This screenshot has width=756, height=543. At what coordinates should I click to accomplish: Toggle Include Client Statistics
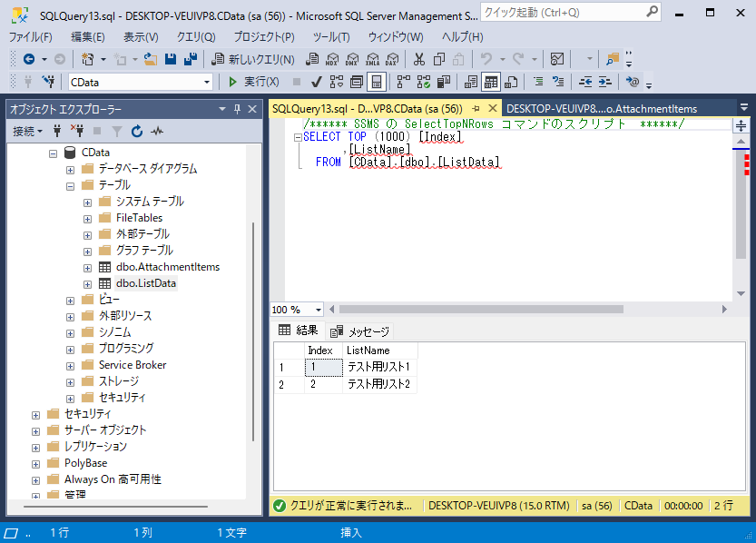pos(444,82)
